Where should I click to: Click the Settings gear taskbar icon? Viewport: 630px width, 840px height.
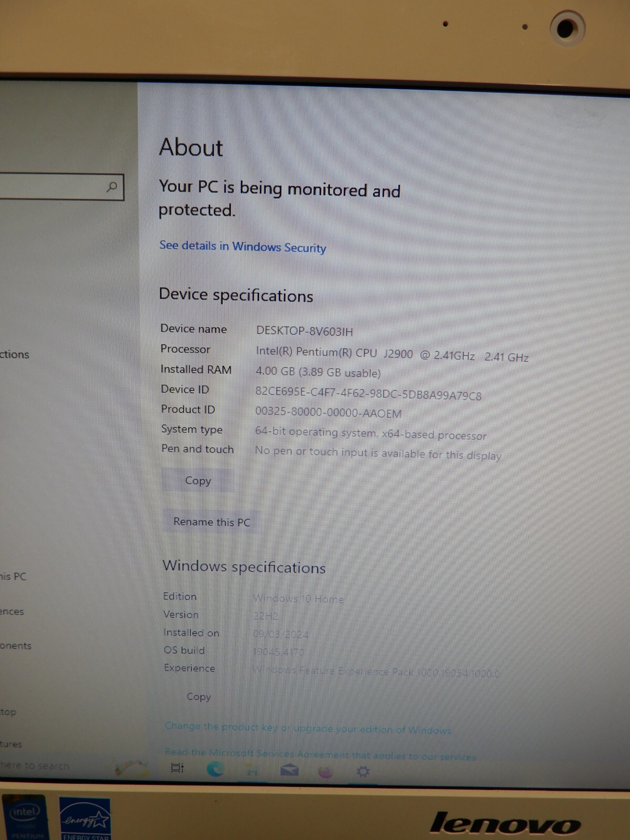pyautogui.click(x=363, y=771)
